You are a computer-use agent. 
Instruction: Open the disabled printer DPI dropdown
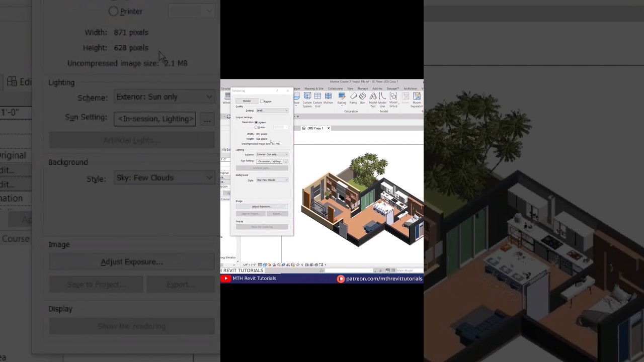click(x=281, y=127)
